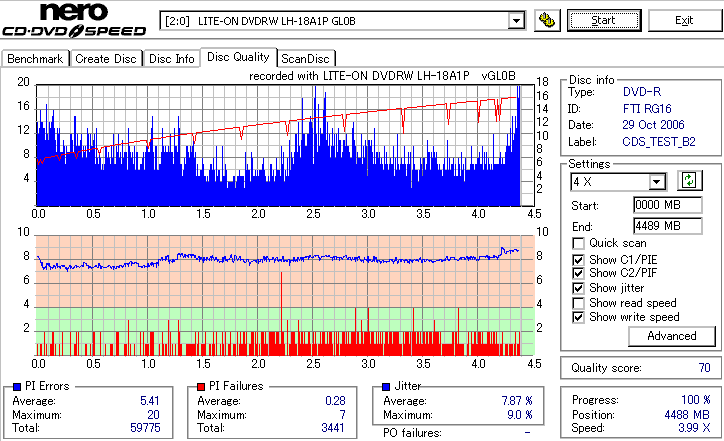
Task: Open the drive selection dropdown arrow
Action: (516, 21)
